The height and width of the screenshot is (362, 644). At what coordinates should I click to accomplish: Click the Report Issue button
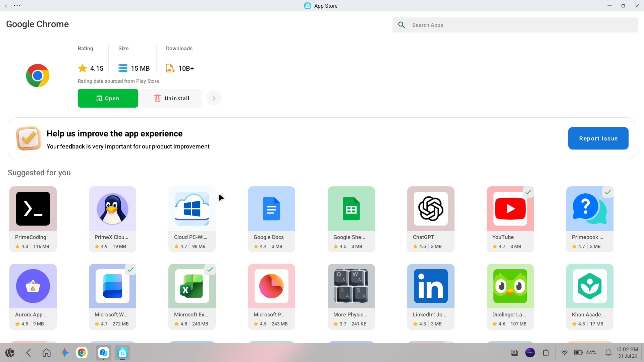click(598, 138)
